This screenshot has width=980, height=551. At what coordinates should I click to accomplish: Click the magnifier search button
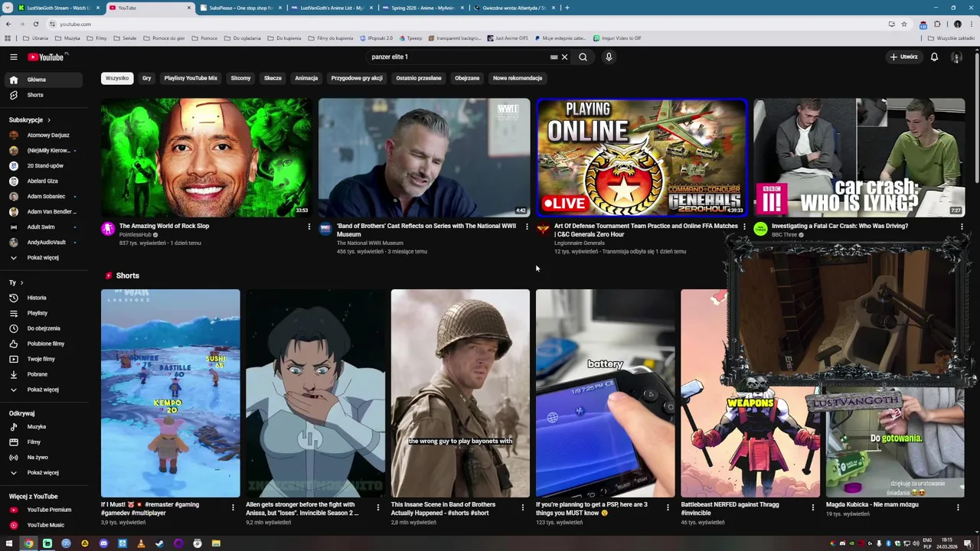click(583, 57)
